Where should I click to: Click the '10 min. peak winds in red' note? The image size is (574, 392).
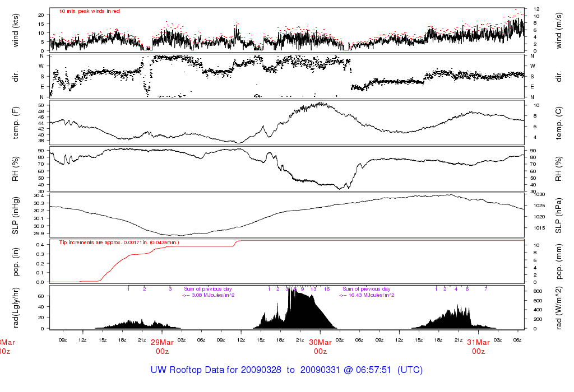89,11
